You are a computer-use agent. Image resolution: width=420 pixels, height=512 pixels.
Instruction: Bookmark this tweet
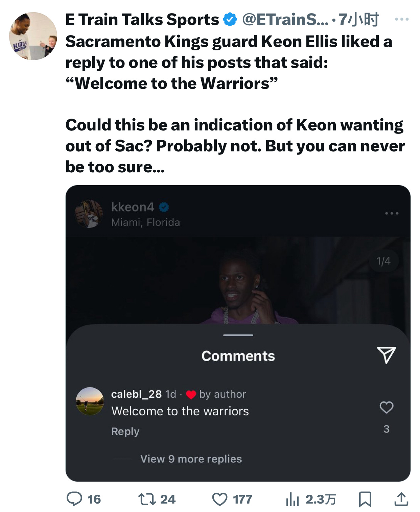pos(365,499)
